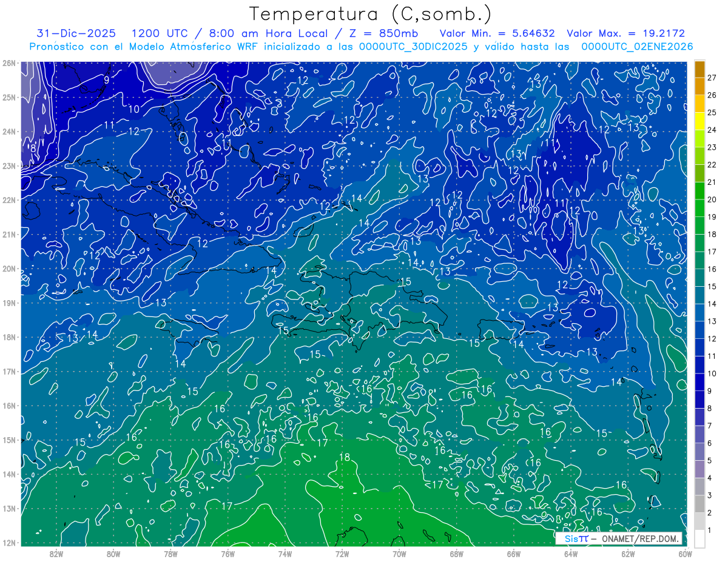
Task: Click the yellow segment in the color legend
Action: pos(699,121)
